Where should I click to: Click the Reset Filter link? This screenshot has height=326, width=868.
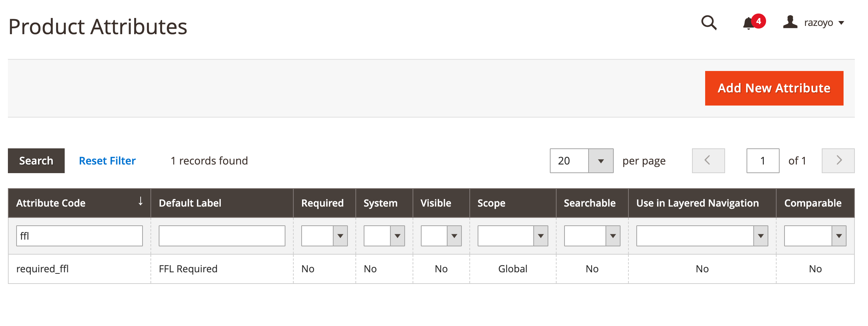[x=107, y=161]
